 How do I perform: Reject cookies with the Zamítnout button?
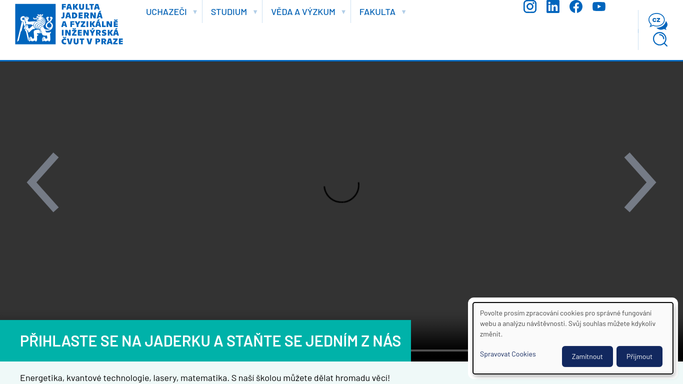click(x=587, y=357)
